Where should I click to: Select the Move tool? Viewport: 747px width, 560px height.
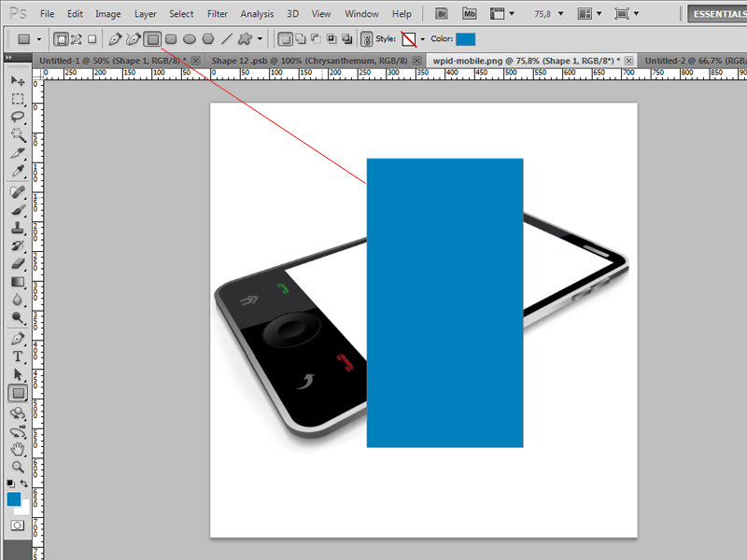tap(18, 82)
